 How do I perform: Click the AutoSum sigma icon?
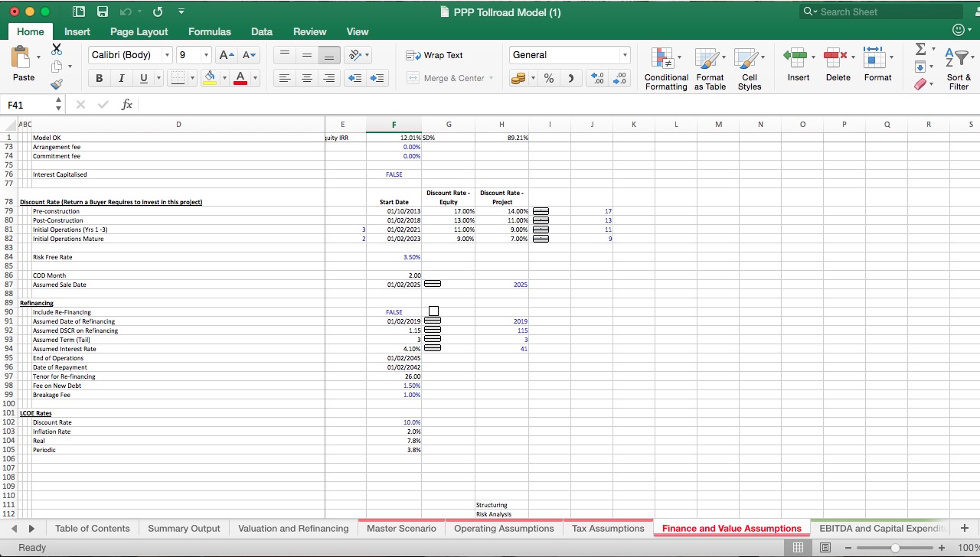pyautogui.click(x=921, y=50)
